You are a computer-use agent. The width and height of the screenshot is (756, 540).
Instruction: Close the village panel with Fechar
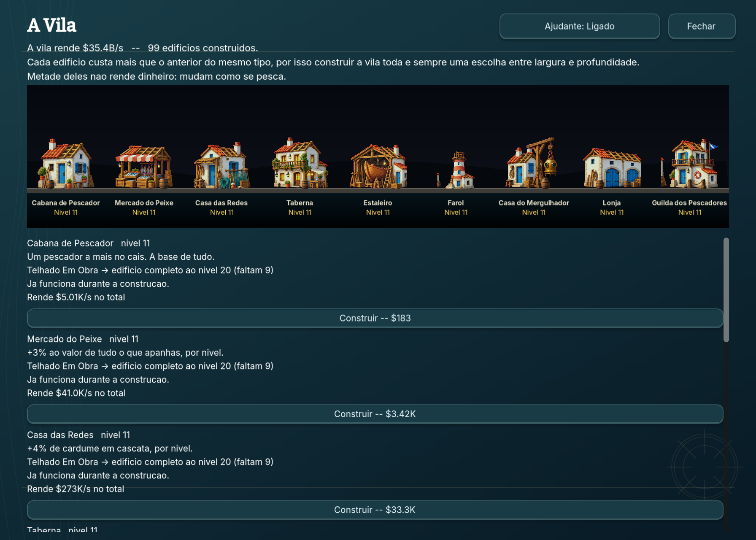click(x=702, y=26)
